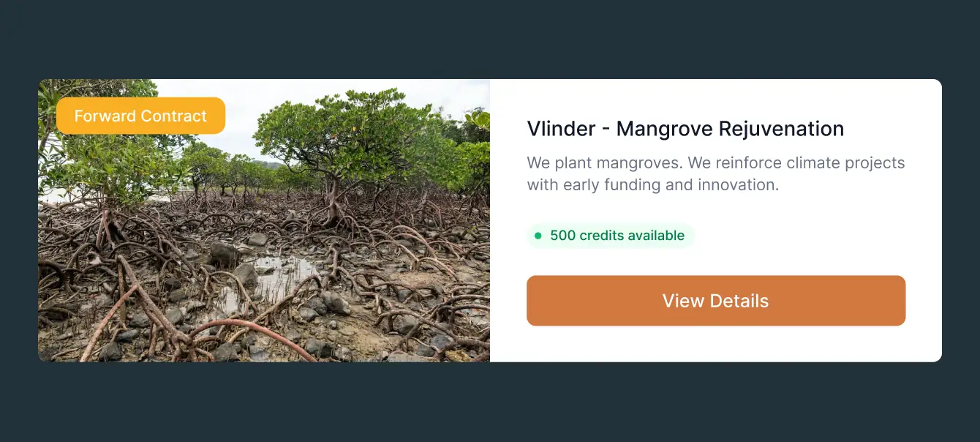Image resolution: width=980 pixels, height=442 pixels.
Task: Click the word Contract in the yellow badge
Action: (173, 116)
